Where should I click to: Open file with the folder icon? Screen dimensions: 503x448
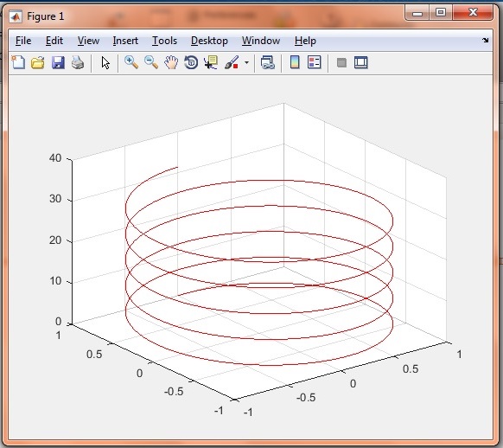38,62
